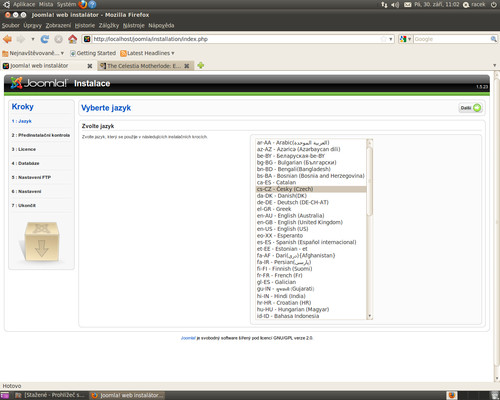Select en-US English (US)
This screenshot has width=500, height=400.
coord(311,229)
